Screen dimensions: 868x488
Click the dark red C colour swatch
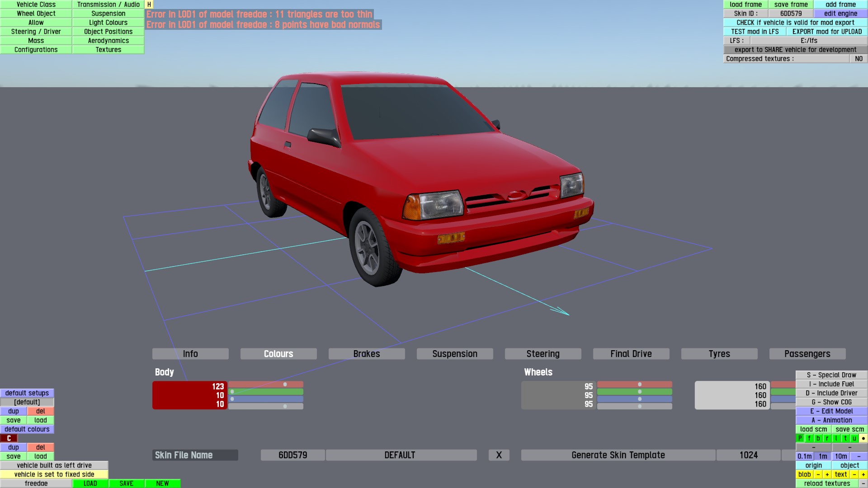9,438
